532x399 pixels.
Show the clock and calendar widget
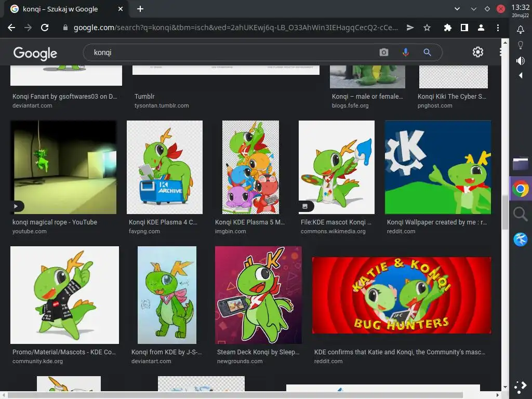(x=521, y=10)
